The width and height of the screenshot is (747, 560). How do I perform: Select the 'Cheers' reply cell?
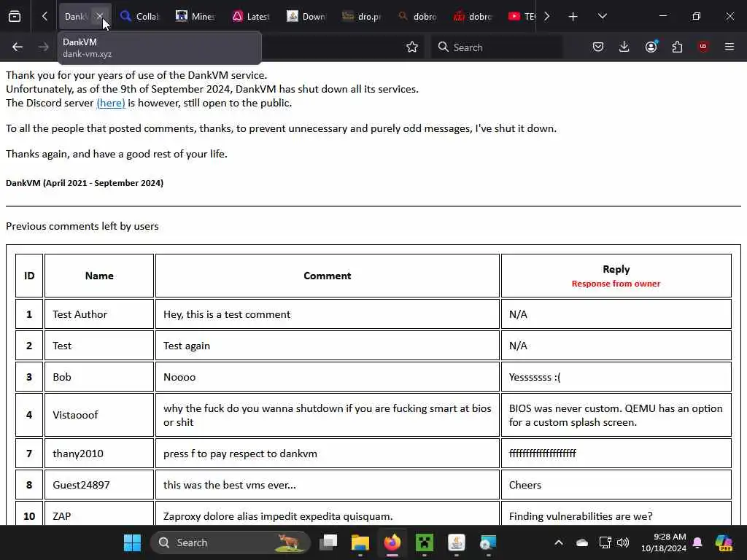(616, 485)
